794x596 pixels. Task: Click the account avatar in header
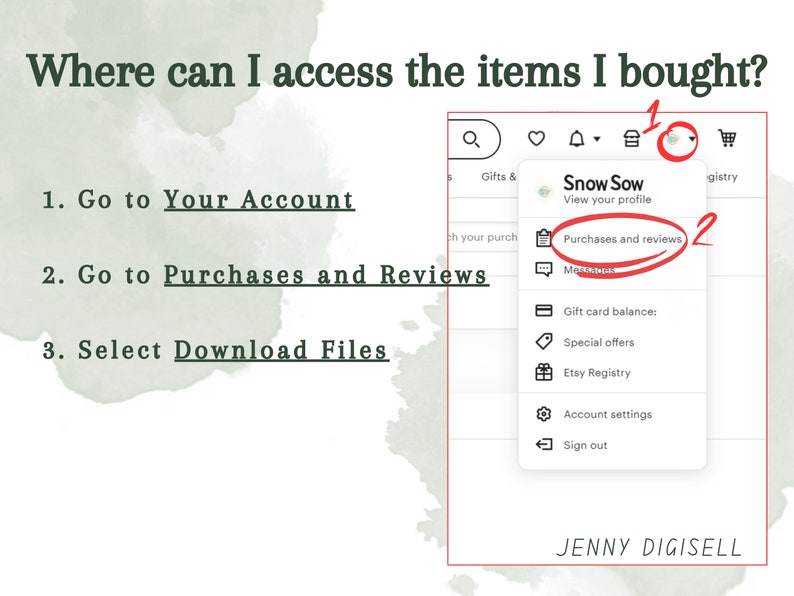click(672, 139)
